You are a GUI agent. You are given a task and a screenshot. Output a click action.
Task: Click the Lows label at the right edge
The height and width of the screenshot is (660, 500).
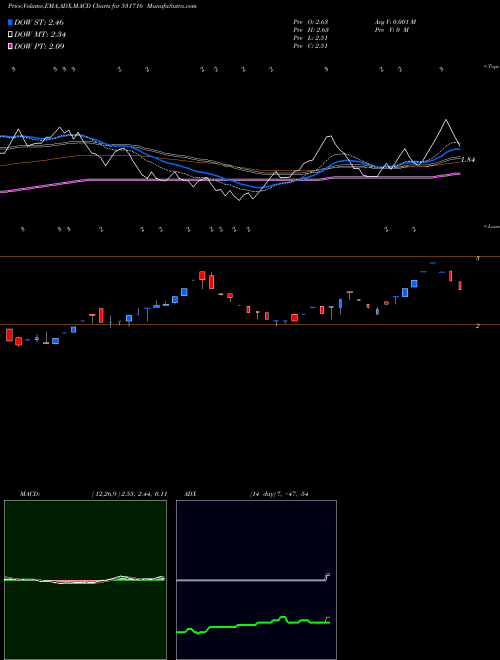[492, 226]
